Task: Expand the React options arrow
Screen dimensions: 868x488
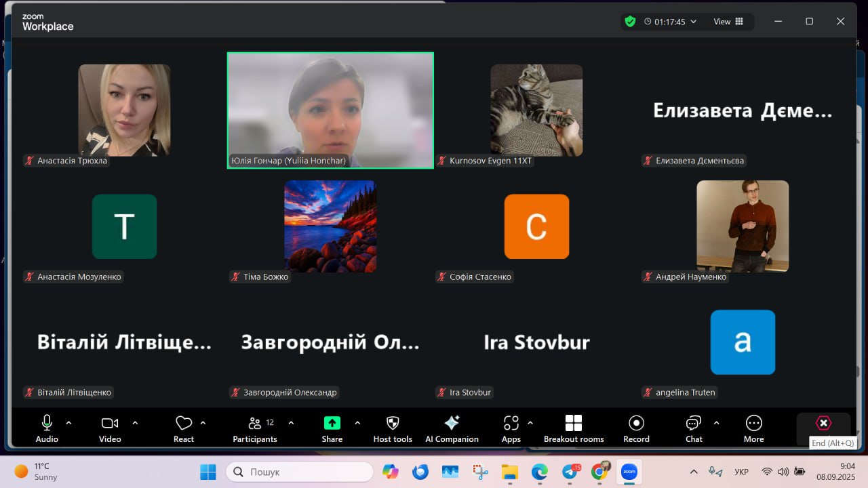Action: point(203,423)
